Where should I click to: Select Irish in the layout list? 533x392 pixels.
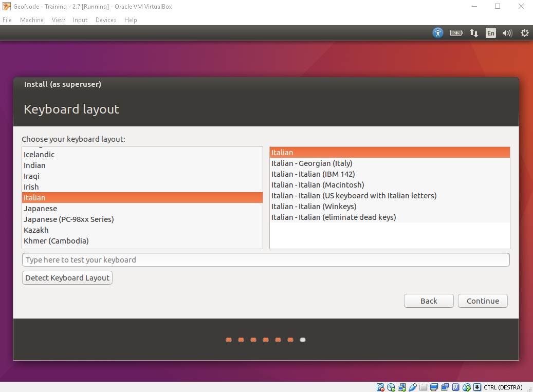click(142, 187)
